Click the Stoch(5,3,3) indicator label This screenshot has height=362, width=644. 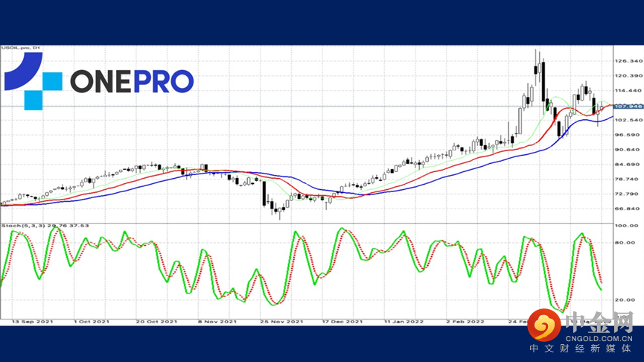tap(45, 226)
